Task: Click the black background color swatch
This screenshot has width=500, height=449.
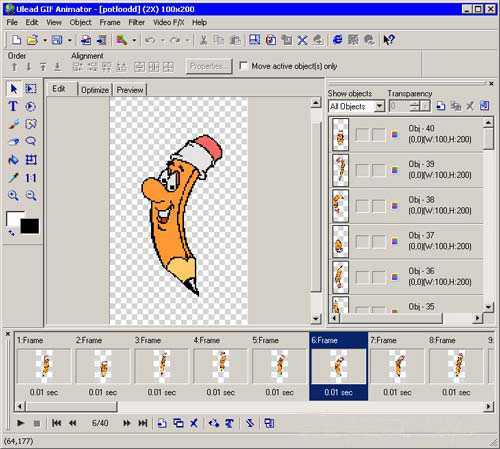Action: pos(30,226)
